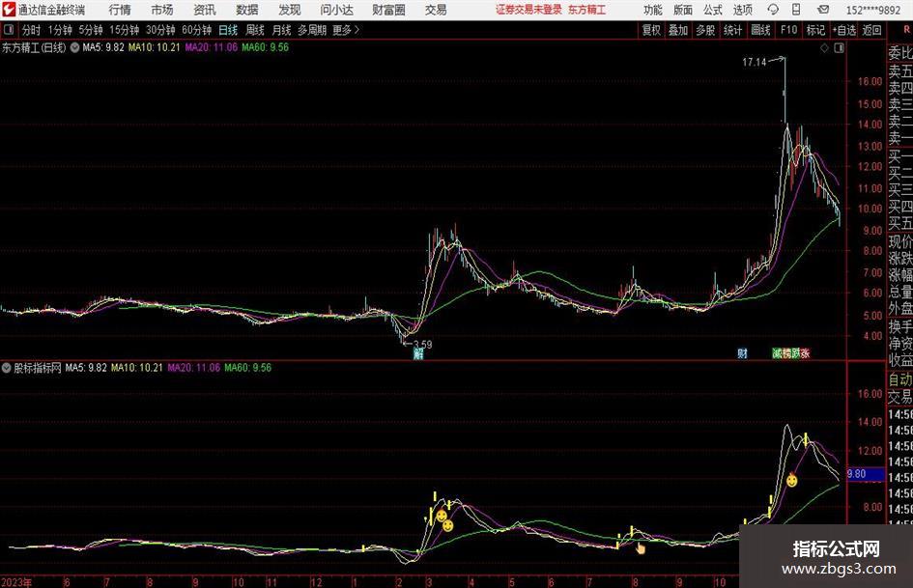Switch to the 周线 weekly tab
Screen dimensions: 913x588
[x=254, y=30]
